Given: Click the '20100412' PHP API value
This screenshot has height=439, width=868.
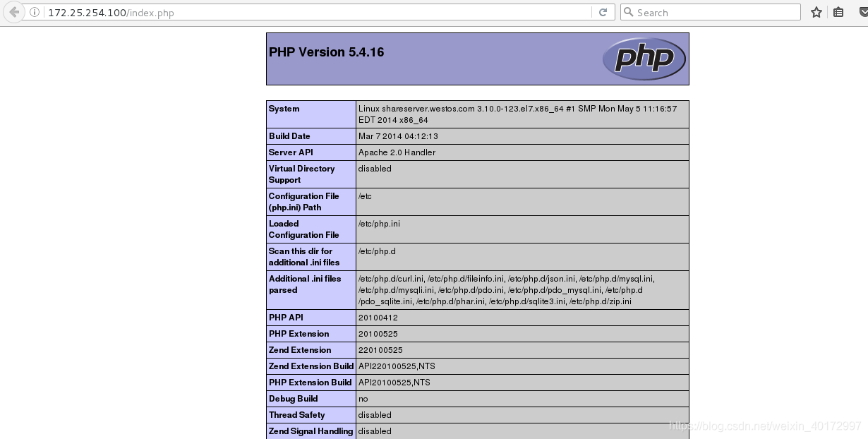Looking at the screenshot, I should (x=378, y=318).
